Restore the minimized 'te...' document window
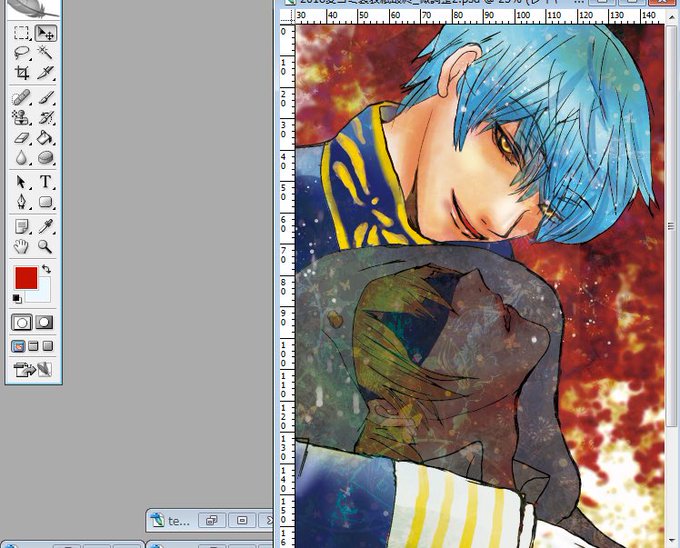680x548 pixels. [x=212, y=520]
